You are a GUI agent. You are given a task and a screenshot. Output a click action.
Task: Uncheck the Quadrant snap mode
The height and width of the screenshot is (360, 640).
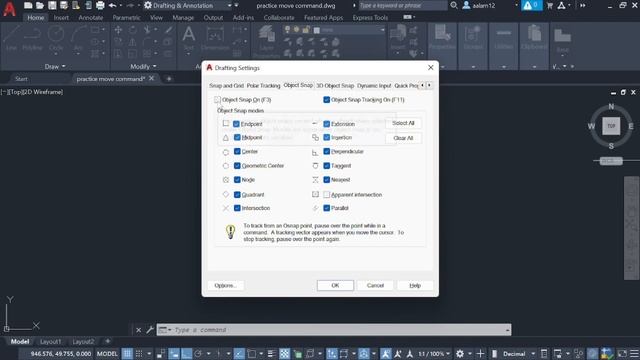[x=237, y=195]
